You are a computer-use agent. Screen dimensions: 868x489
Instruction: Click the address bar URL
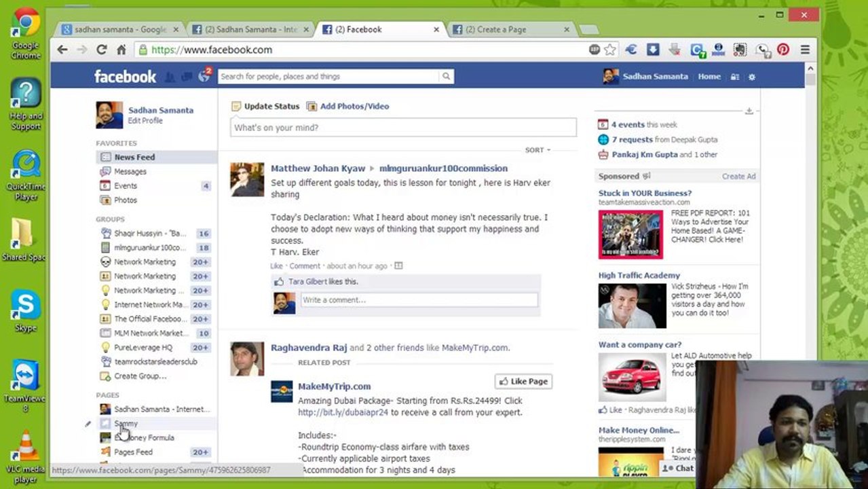[212, 50]
